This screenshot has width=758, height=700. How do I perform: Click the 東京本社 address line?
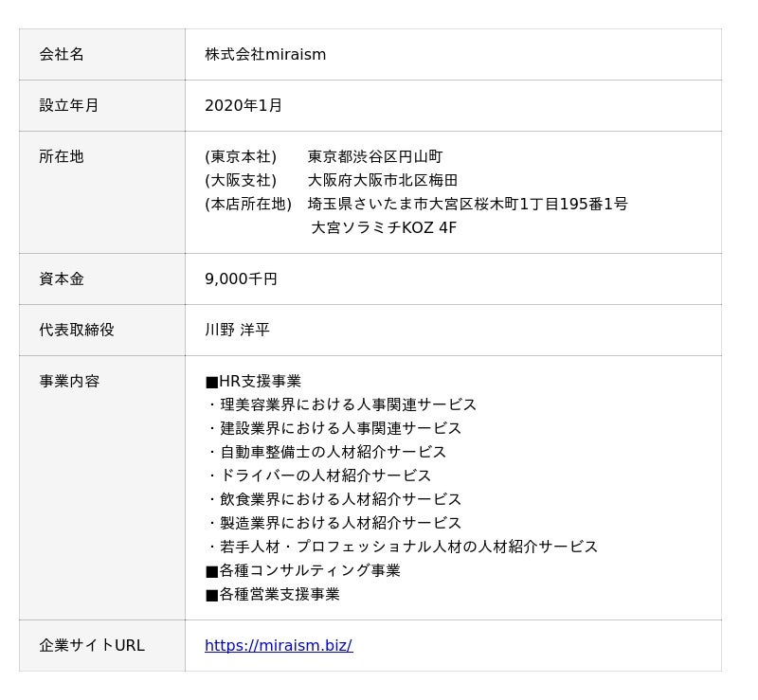click(x=323, y=156)
